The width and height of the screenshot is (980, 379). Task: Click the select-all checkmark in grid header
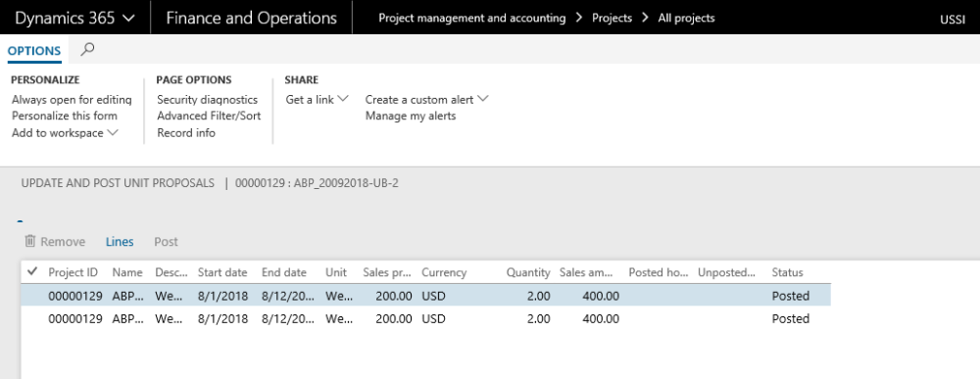pyautogui.click(x=32, y=271)
